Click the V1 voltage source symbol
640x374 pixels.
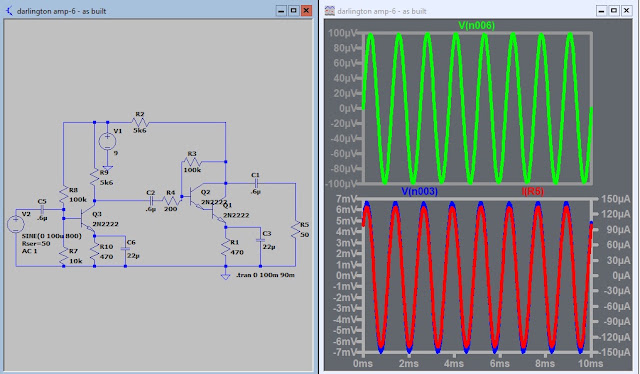click(x=107, y=142)
